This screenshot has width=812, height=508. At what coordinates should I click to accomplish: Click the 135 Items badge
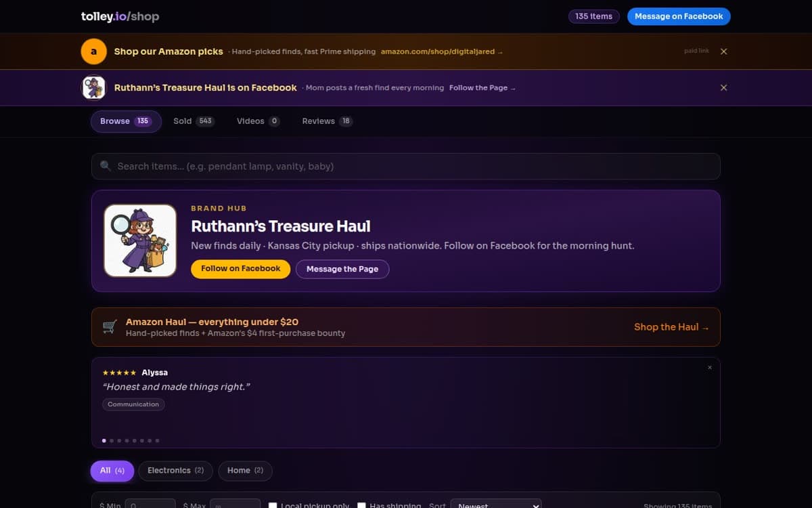593,16
